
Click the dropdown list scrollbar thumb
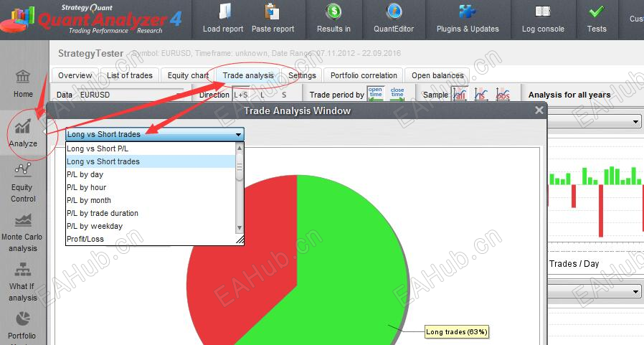pyautogui.click(x=240, y=167)
